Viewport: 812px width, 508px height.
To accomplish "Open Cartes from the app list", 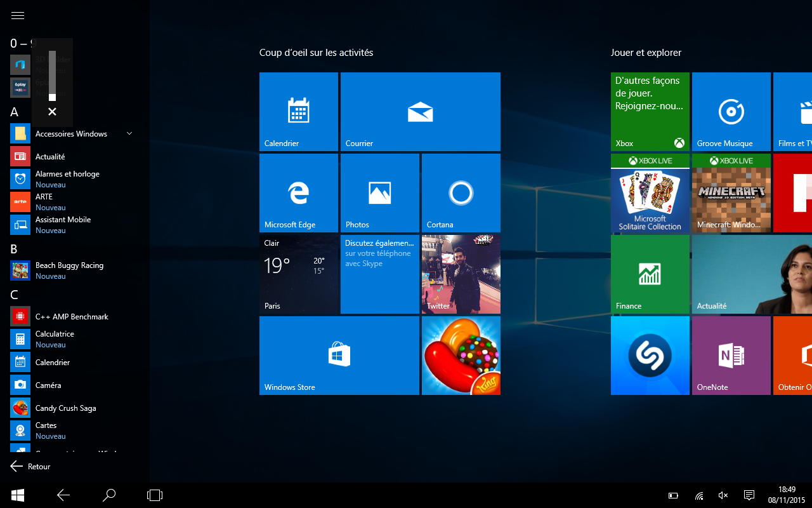I will (72, 431).
